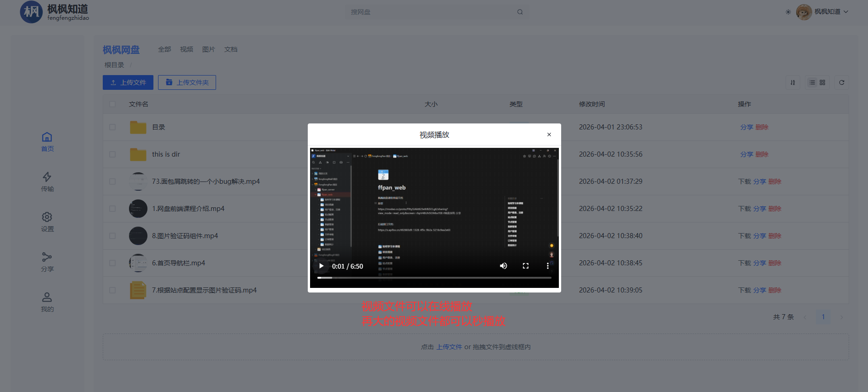Open the video player's three-dot options menu
Screen dimensions: 868x392
point(548,266)
